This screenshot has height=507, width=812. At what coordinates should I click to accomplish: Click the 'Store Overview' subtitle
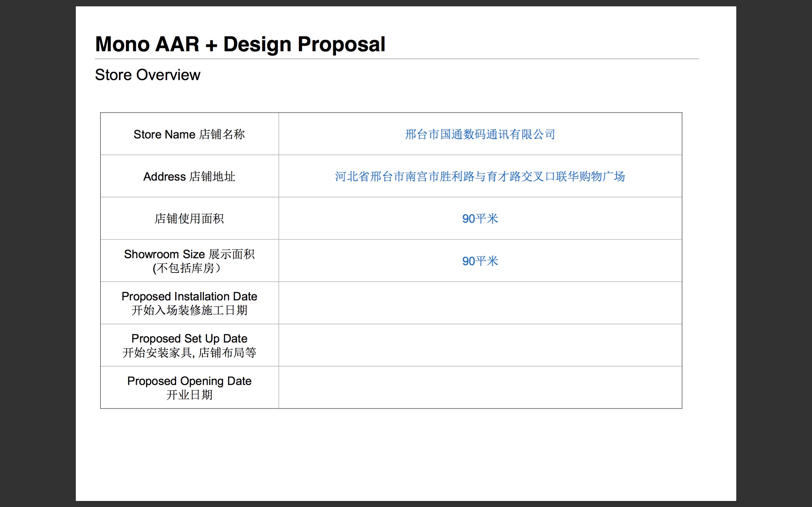[x=147, y=74]
